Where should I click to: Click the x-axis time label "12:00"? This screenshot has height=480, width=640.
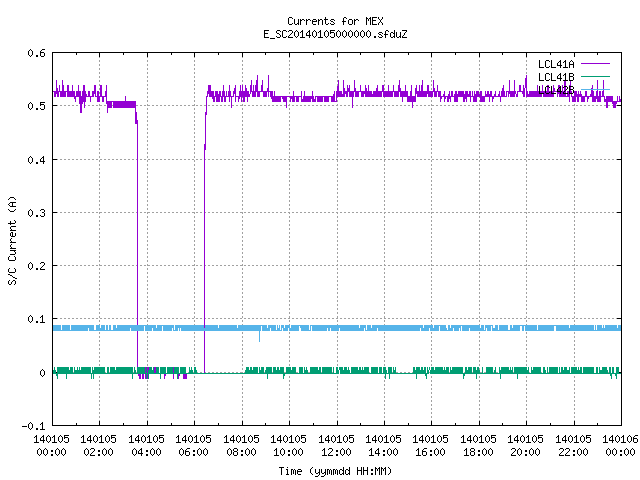tap(336, 452)
